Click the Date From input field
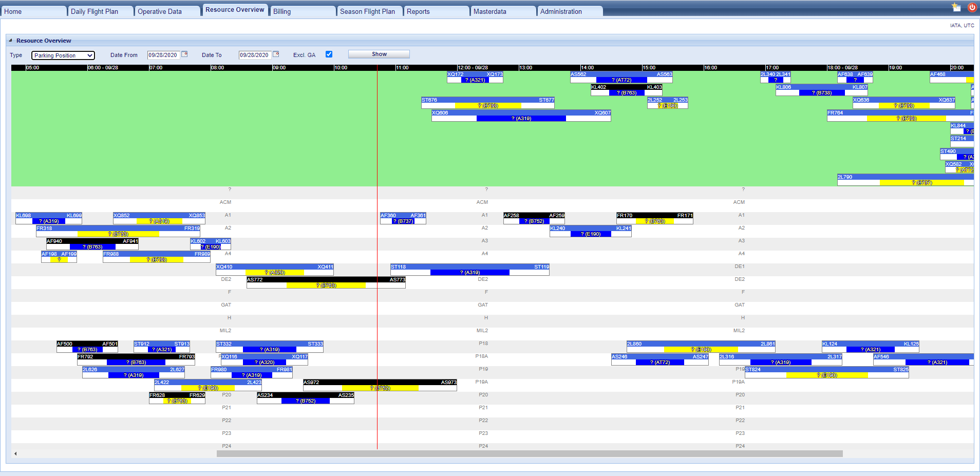Image resolution: width=980 pixels, height=476 pixels. (163, 55)
